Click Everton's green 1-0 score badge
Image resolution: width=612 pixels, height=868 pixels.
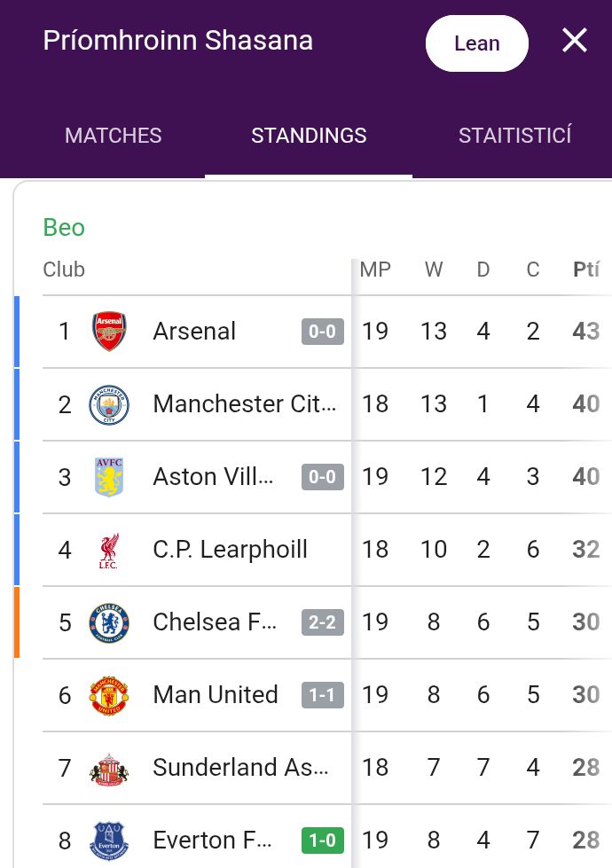tap(322, 841)
